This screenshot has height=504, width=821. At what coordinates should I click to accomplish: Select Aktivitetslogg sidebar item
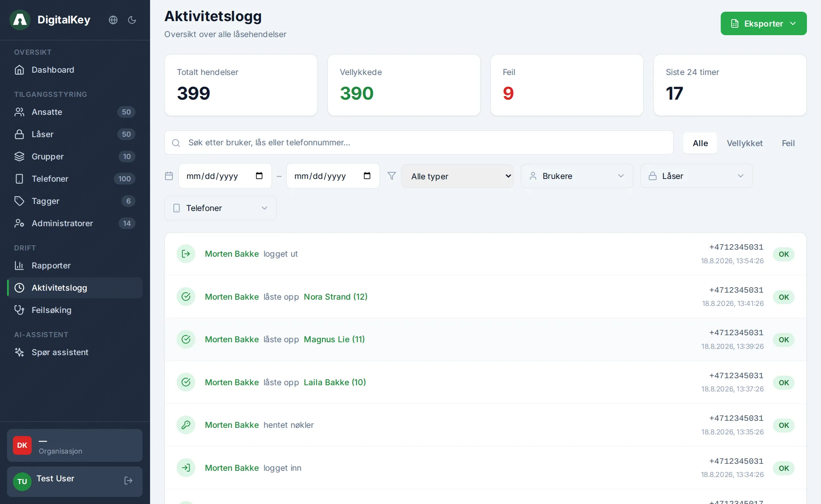75,288
